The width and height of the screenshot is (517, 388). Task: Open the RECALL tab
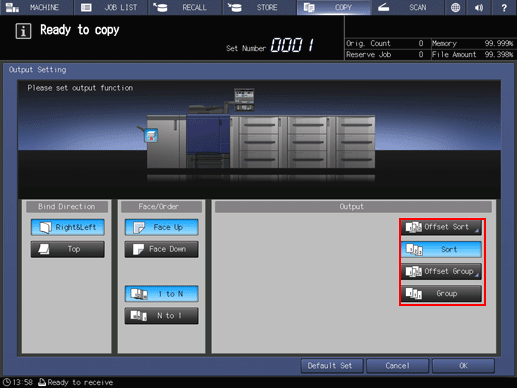(x=185, y=7)
